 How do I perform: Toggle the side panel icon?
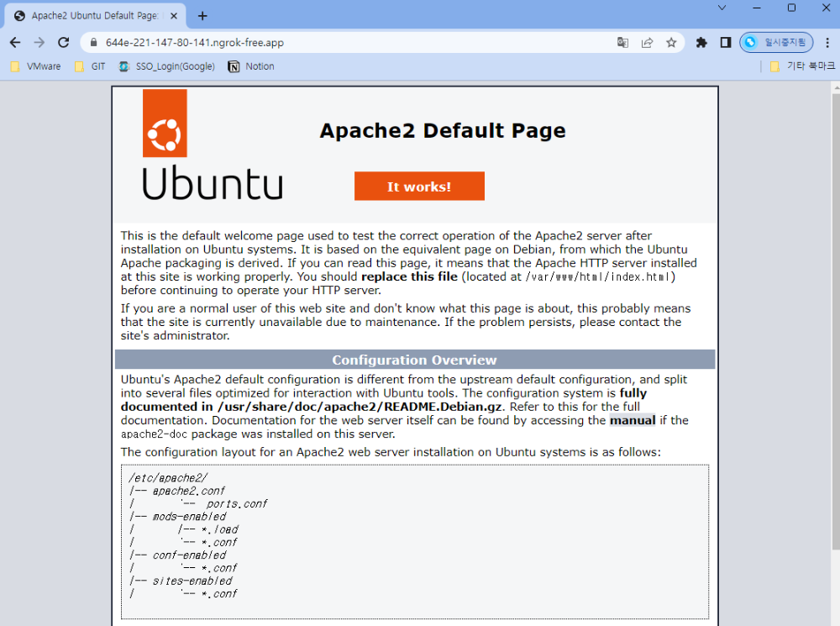pyautogui.click(x=726, y=42)
